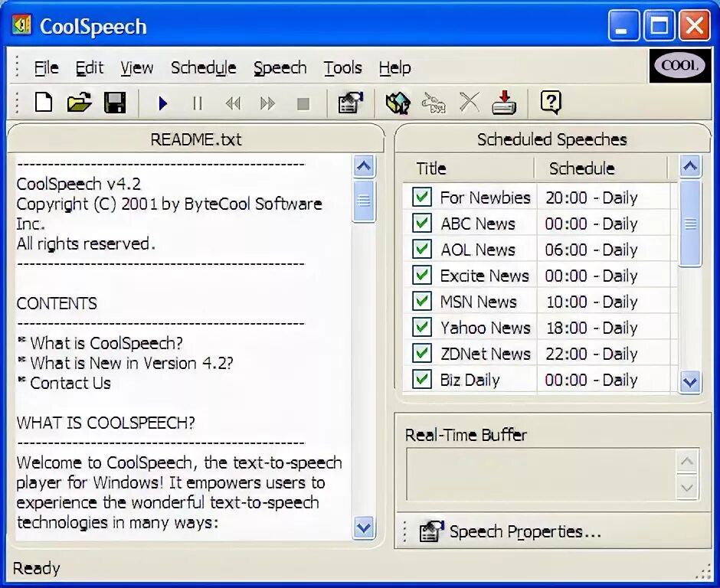The width and height of the screenshot is (720, 588).
Task: Open speech properties from the toolbar icon
Action: coord(350,103)
